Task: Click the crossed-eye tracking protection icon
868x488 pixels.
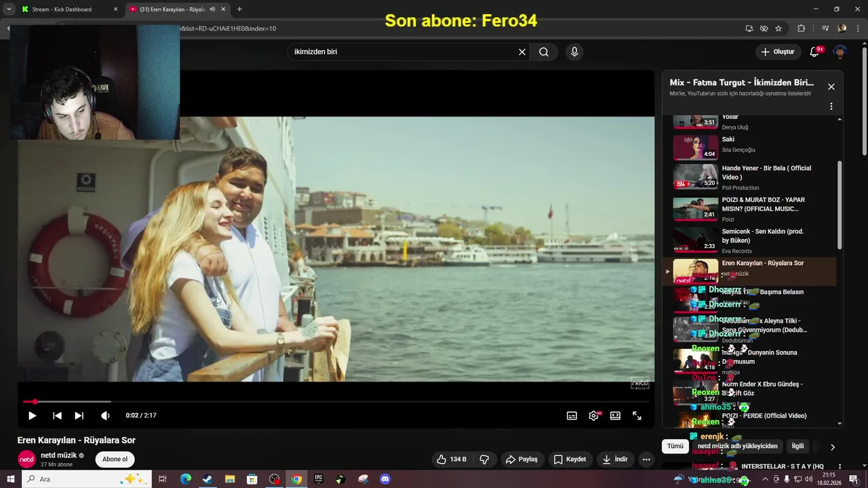Action: pyautogui.click(x=764, y=28)
